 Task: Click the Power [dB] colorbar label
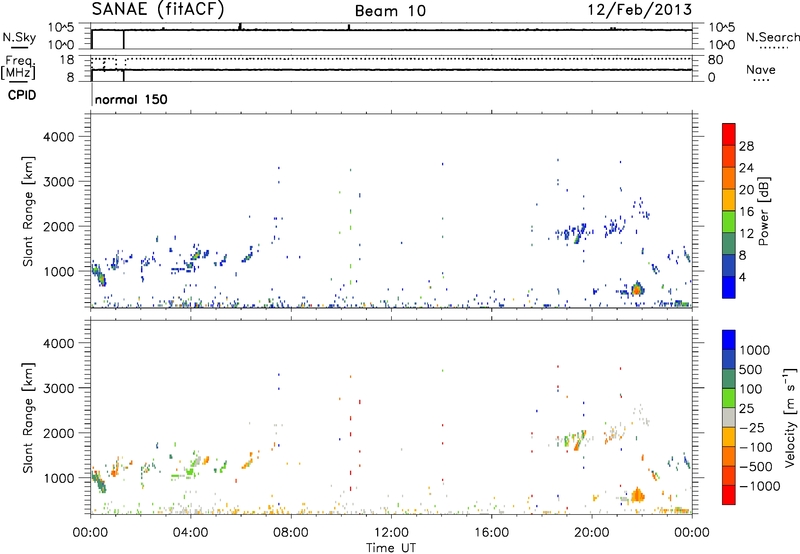763,211
